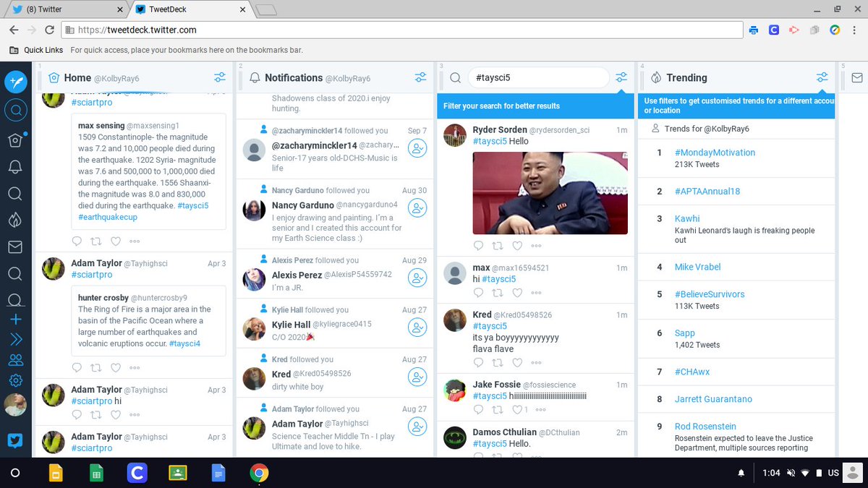Open the Kawhi trend
The width and height of the screenshot is (868, 488).
(687, 218)
